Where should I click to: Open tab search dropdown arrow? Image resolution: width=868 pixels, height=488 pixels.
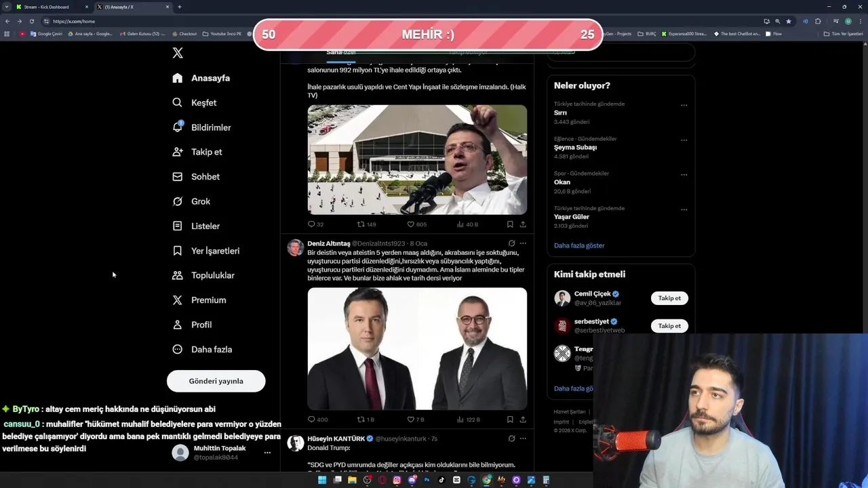pos(7,7)
